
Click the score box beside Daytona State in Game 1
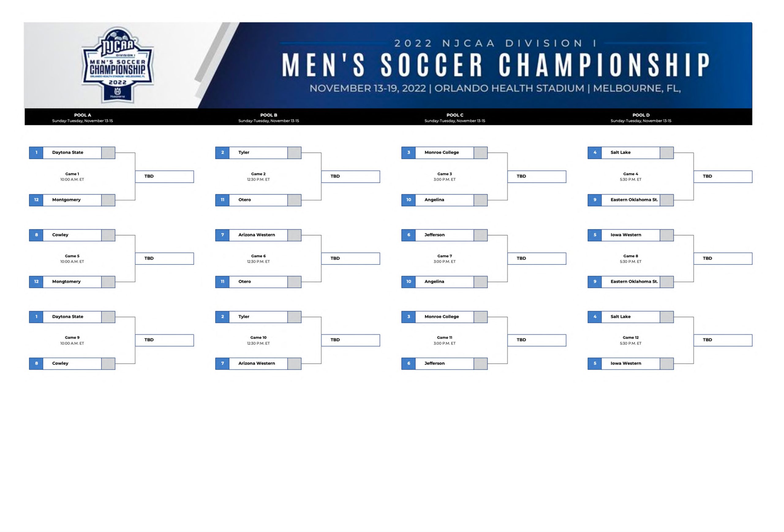point(108,153)
